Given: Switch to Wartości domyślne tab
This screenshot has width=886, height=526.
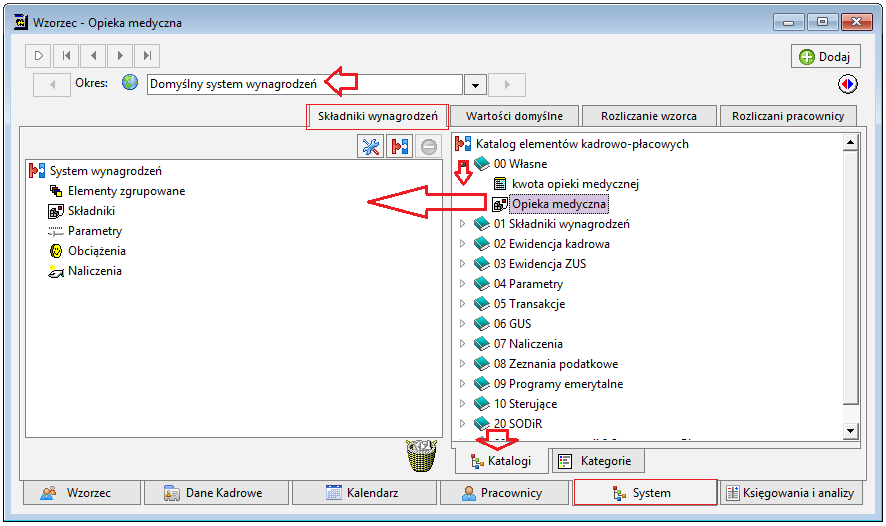Looking at the screenshot, I should click(514, 116).
